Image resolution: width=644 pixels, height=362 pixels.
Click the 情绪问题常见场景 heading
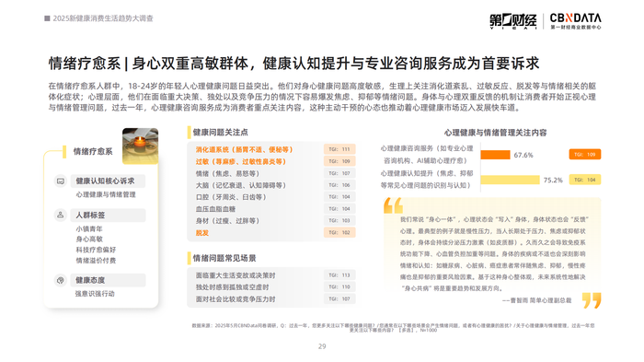coord(224,258)
